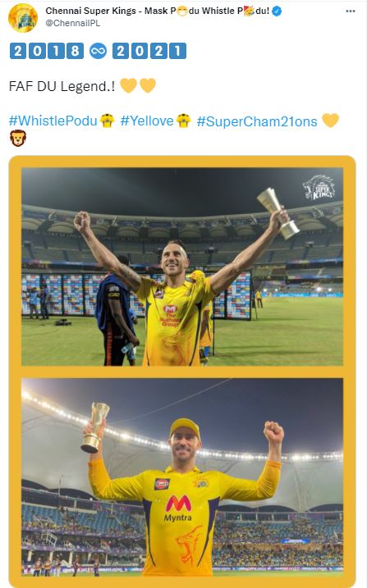The image size is (367, 588).
Task: Click the yellow hearts after FAF DU Legend
Action: pos(138,85)
